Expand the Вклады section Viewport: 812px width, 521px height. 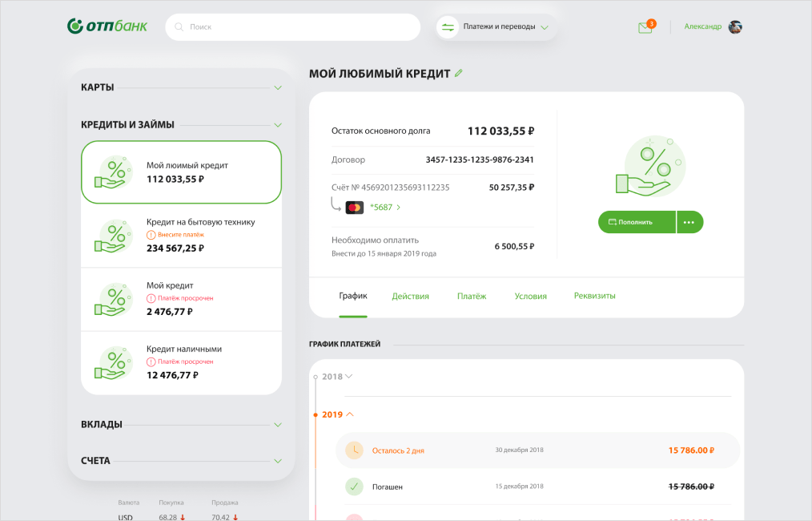point(278,425)
